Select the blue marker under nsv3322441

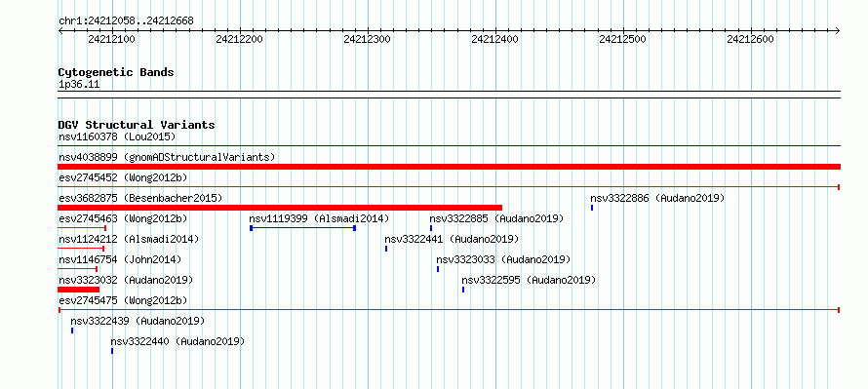pos(386,249)
